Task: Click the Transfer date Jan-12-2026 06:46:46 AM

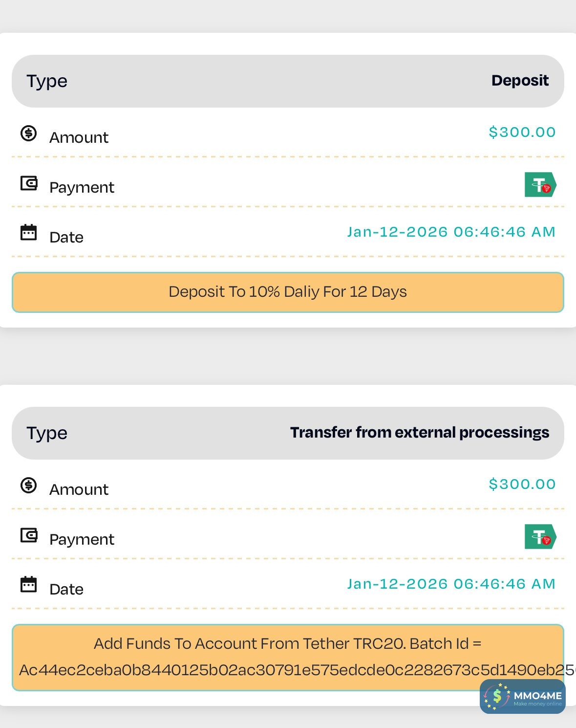Action: tap(451, 584)
